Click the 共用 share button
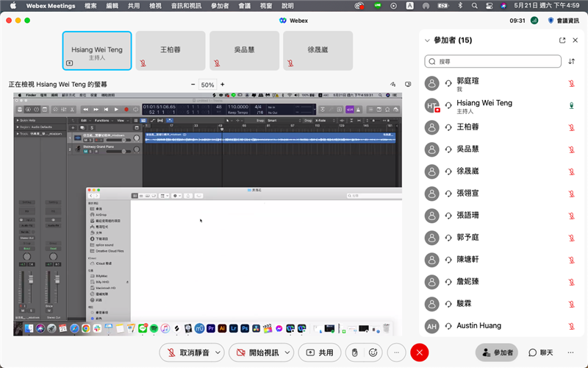 click(x=320, y=353)
